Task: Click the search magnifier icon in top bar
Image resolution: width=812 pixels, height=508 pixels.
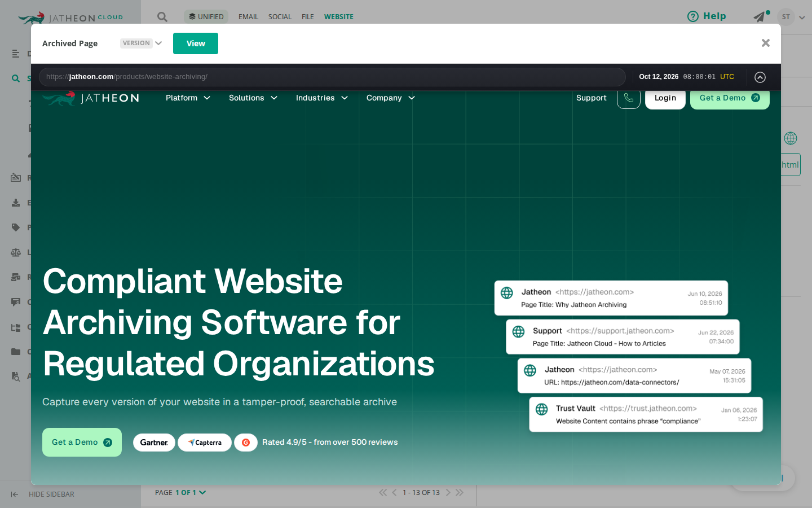Action: 162,17
